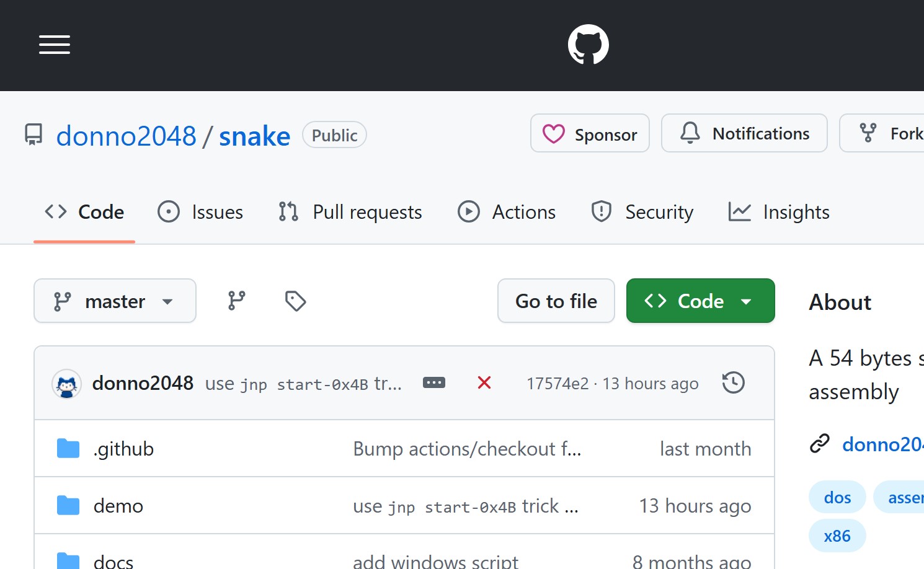
Task: Click the Sponsor button
Action: point(590,133)
